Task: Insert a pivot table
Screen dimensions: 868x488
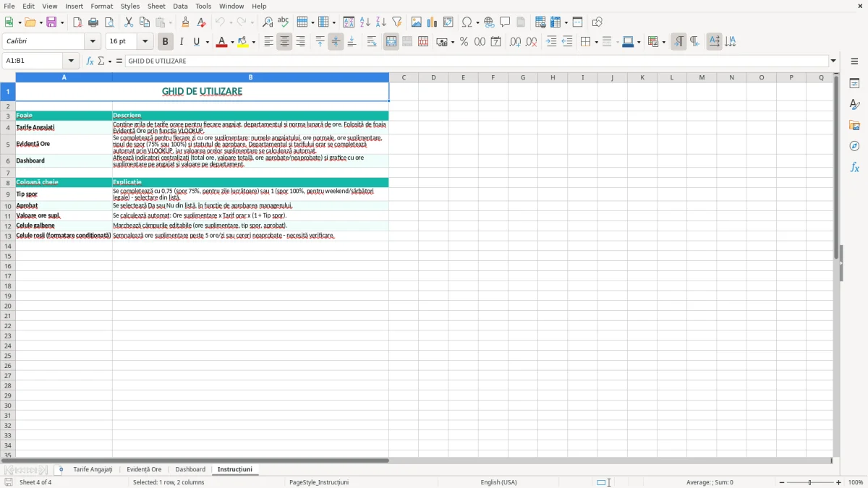Action: pos(448,22)
